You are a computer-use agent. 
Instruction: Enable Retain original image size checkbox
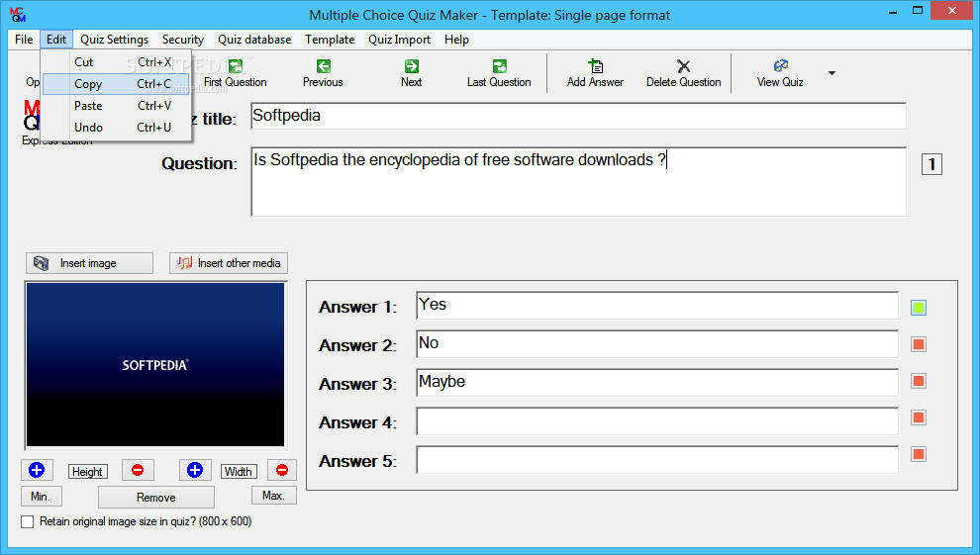coord(28,522)
